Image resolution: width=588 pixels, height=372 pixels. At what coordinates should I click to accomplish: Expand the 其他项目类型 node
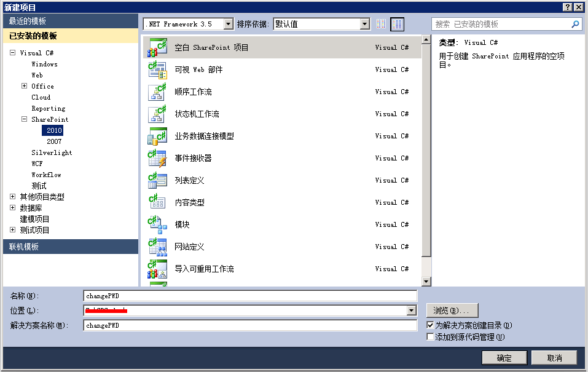click(13, 196)
